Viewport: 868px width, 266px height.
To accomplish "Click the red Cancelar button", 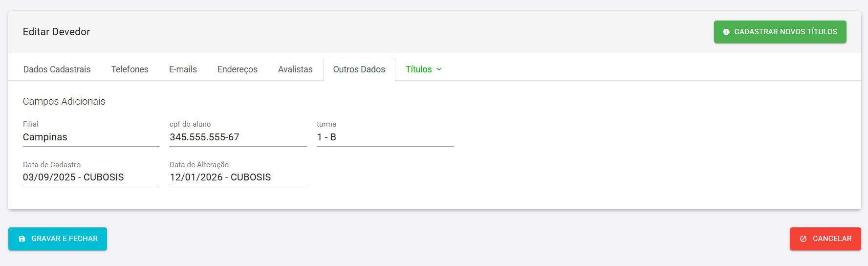I will 825,239.
